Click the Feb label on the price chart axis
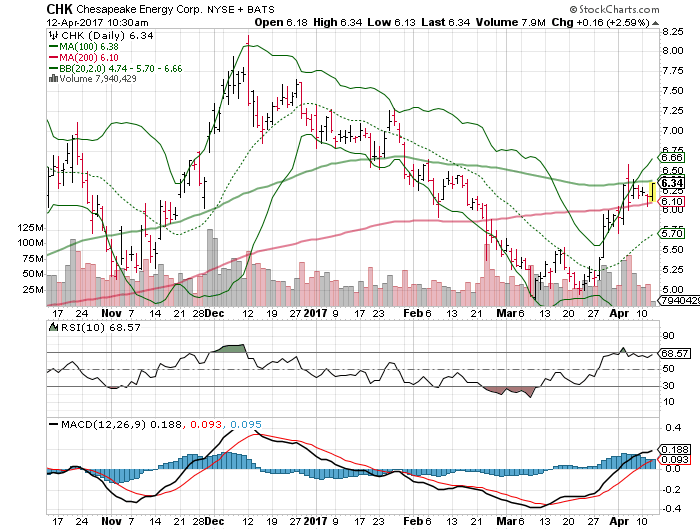700x530 pixels. pyautogui.click(x=413, y=313)
